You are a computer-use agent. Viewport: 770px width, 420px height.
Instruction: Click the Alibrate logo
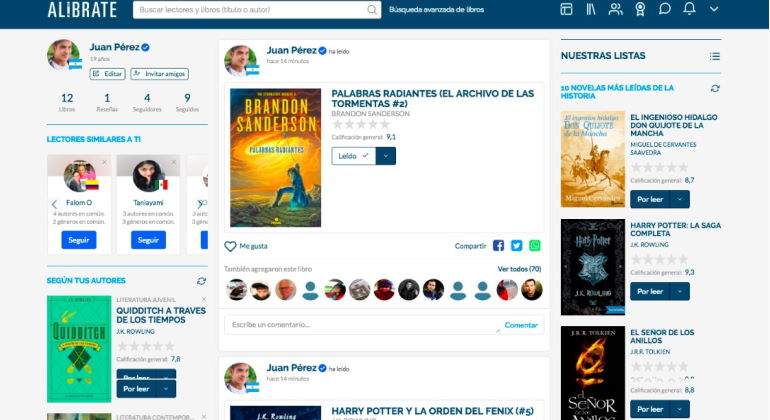click(82, 10)
